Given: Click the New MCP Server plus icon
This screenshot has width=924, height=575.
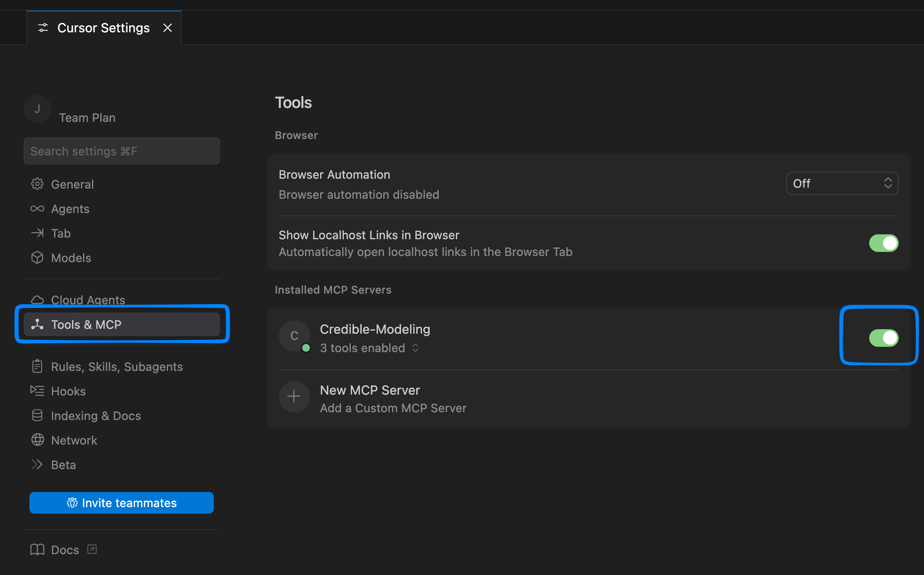Looking at the screenshot, I should click(294, 397).
